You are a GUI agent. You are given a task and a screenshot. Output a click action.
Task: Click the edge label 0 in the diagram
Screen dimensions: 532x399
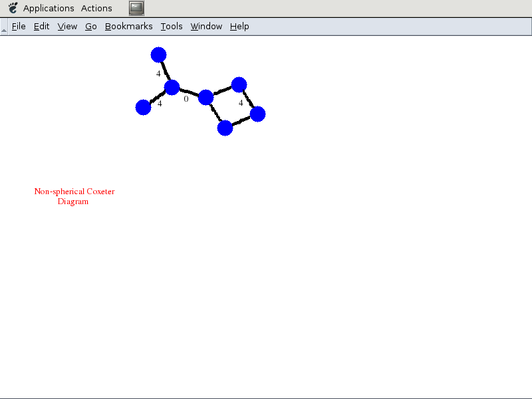click(186, 99)
